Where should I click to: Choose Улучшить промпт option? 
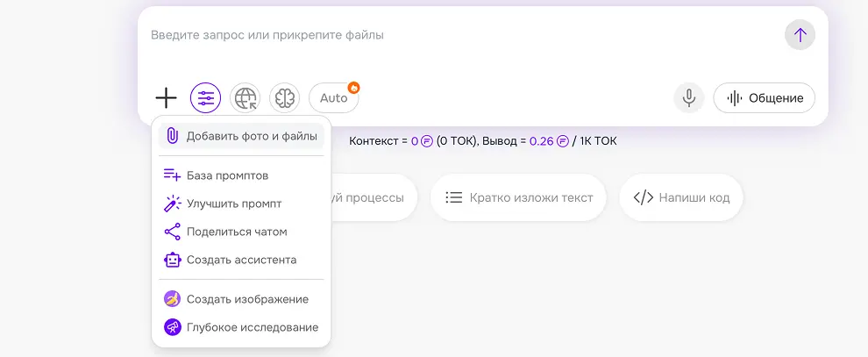(x=241, y=203)
